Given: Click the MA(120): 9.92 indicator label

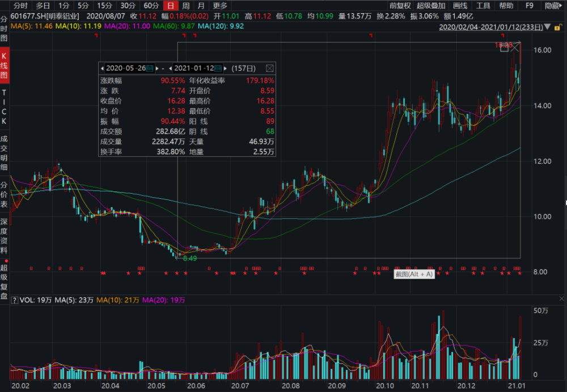Looking at the screenshot, I should tap(221, 27).
